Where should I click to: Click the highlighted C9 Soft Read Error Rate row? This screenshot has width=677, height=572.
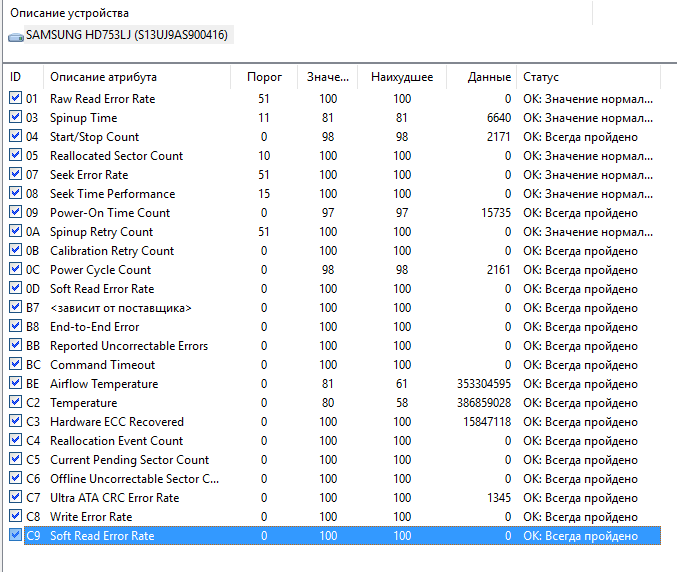(342, 536)
